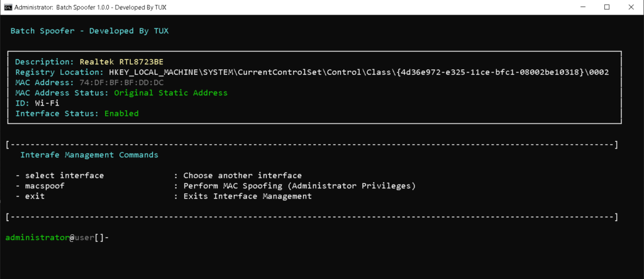Image resolution: width=644 pixels, height=279 pixels.
Task: Click the green 'Enabled' interface status
Action: coord(121,113)
